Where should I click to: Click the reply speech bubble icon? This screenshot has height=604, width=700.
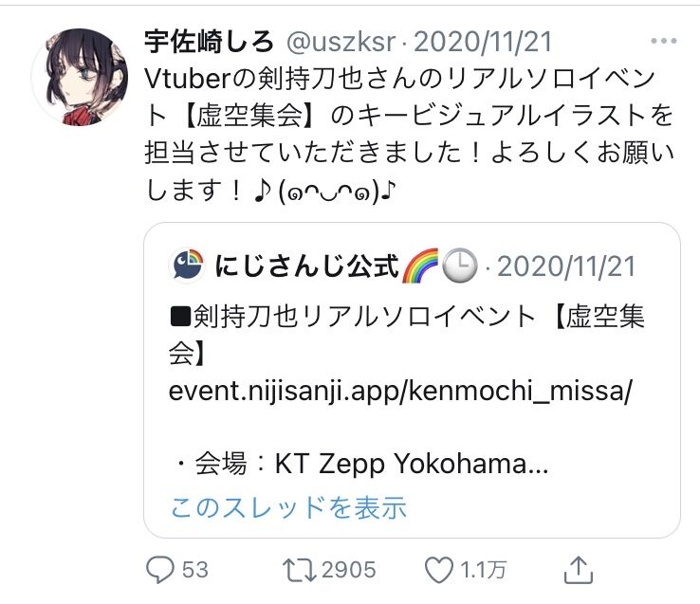(x=158, y=570)
